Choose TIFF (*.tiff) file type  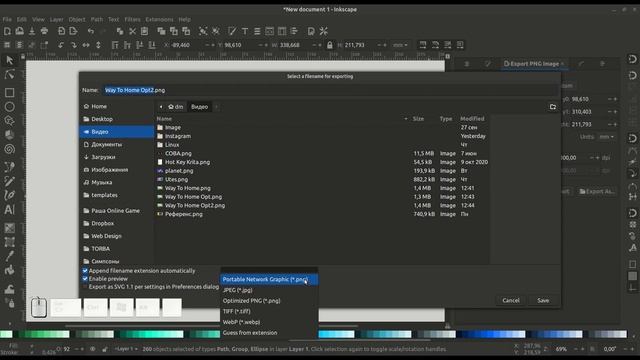pos(269,311)
